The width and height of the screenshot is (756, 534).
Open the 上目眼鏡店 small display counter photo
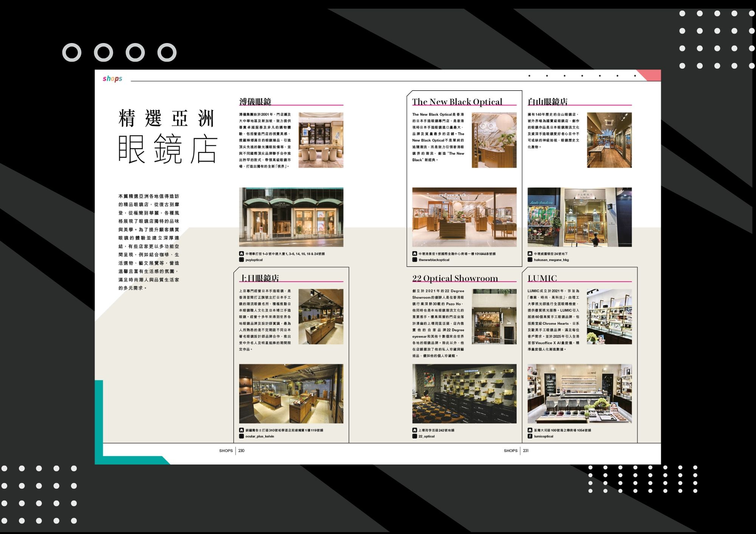point(321,317)
